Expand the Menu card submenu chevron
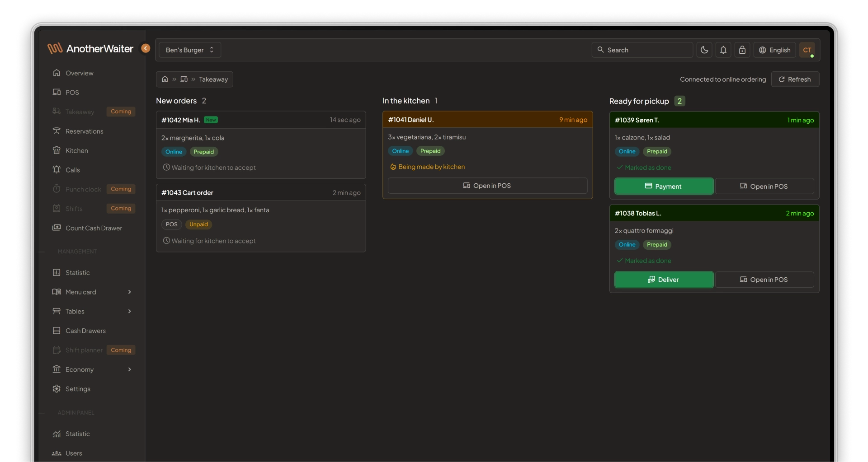The image size is (868, 462). (x=130, y=292)
